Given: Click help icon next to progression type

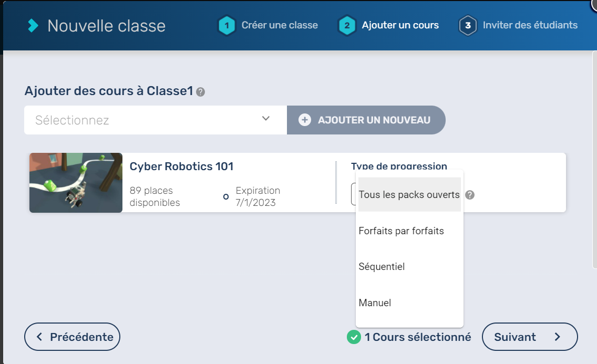Looking at the screenshot, I should point(470,195).
